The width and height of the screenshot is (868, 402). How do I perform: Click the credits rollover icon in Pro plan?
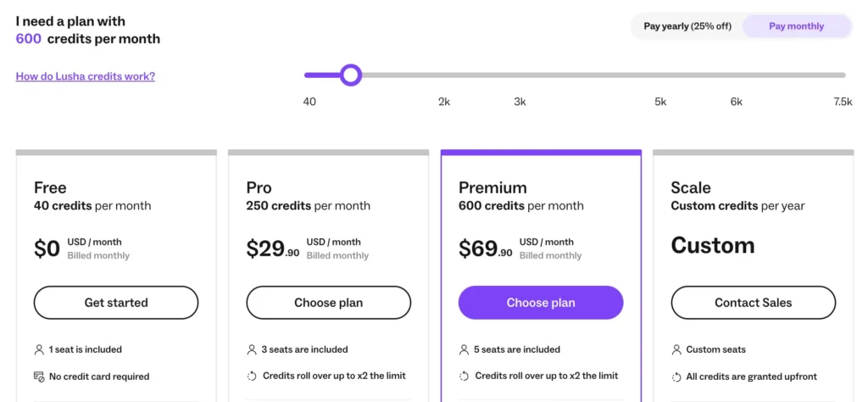pyautogui.click(x=252, y=376)
